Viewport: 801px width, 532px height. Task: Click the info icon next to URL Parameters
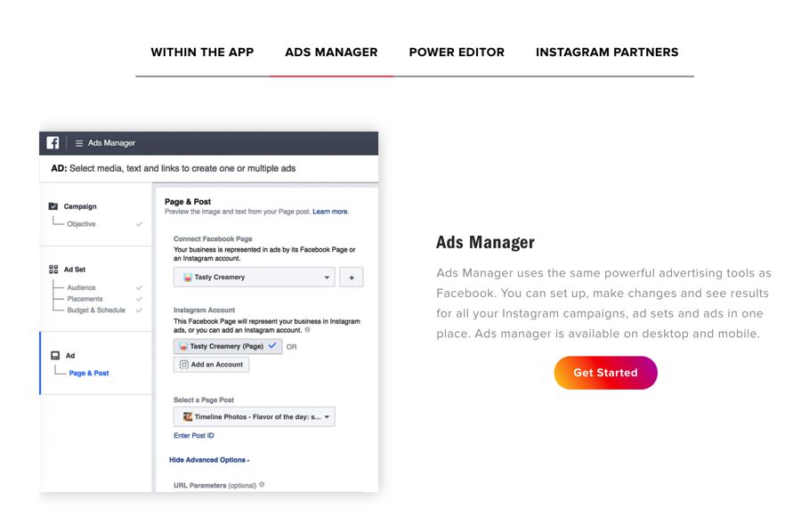262,485
